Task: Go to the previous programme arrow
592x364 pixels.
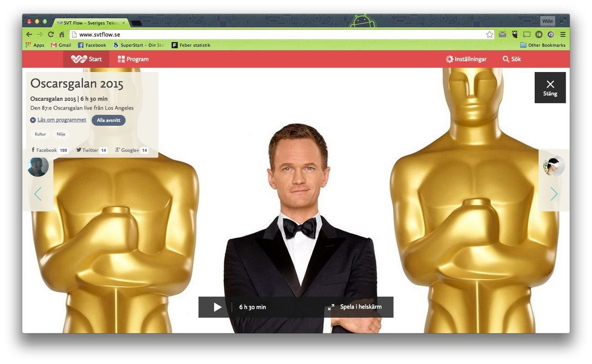Action: [38, 194]
